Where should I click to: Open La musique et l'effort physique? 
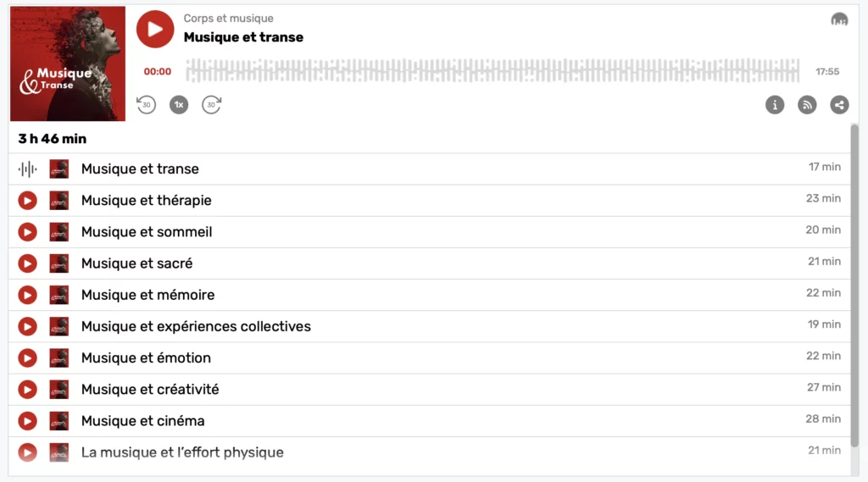point(182,452)
